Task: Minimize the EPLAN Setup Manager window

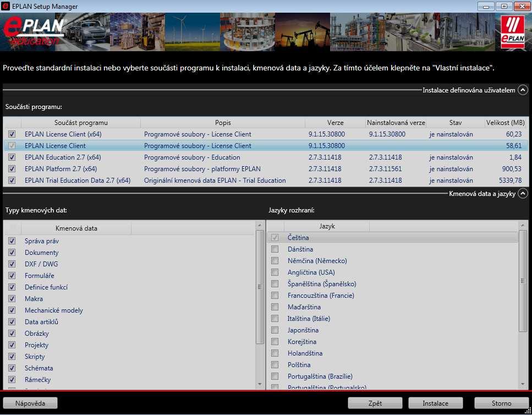Action: pos(486,7)
